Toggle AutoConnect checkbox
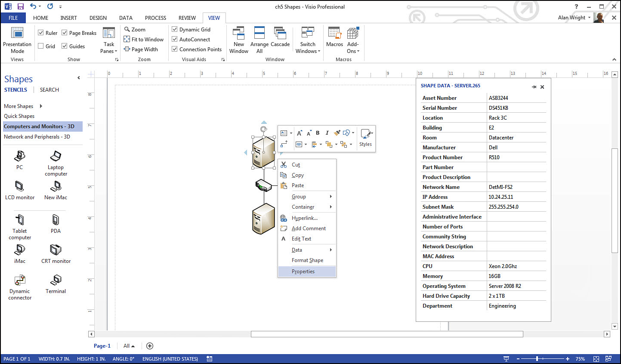Image resolution: width=621 pixels, height=364 pixels. 174,39
